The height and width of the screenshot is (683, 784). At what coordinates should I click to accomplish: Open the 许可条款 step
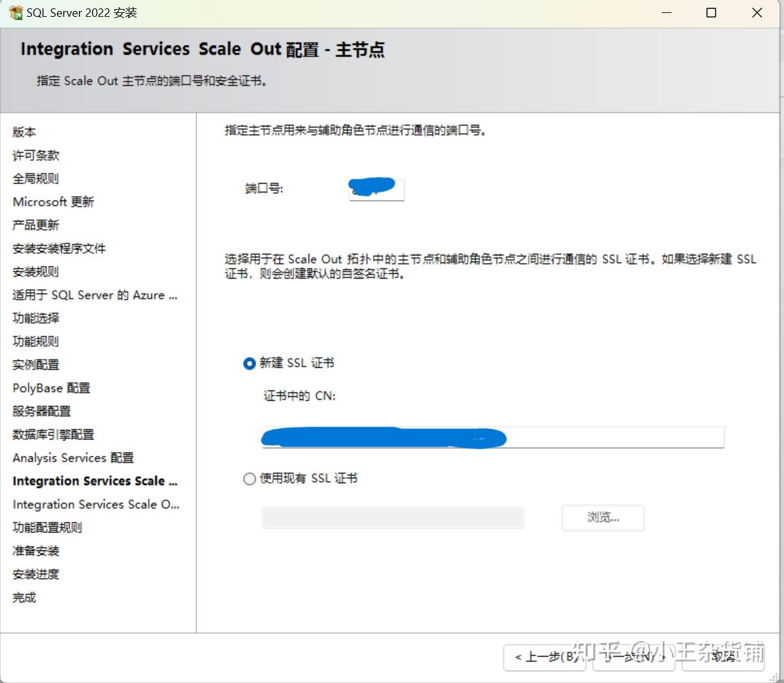pos(36,155)
